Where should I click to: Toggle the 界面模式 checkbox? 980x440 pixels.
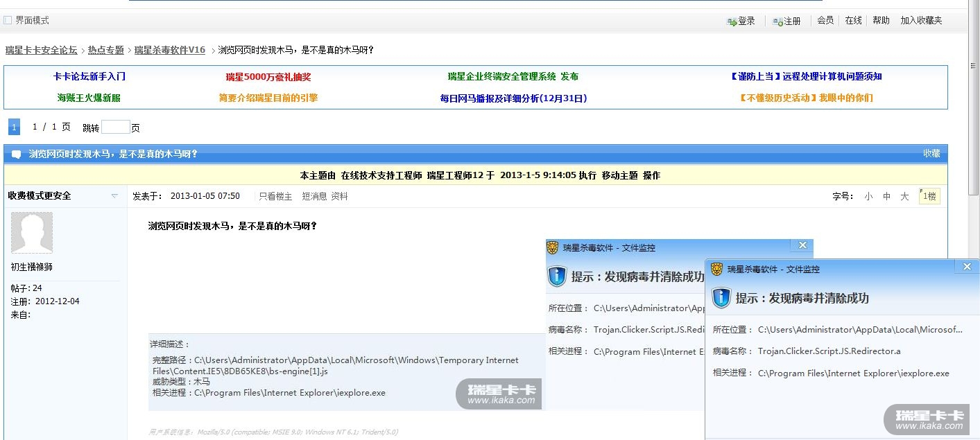click(8, 21)
